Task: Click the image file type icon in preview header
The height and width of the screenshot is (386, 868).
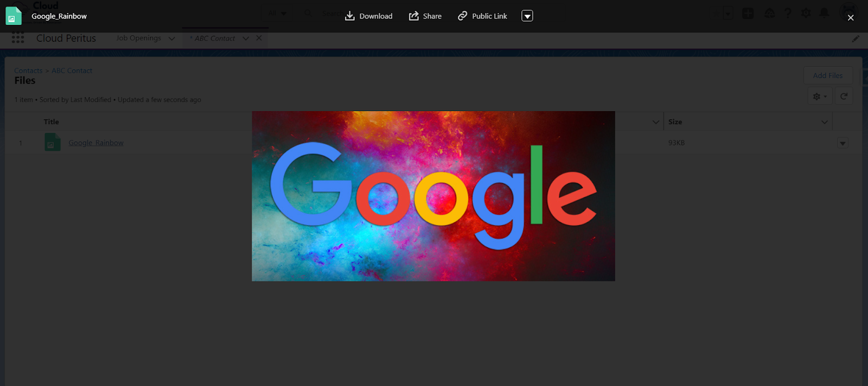Action: tap(14, 16)
